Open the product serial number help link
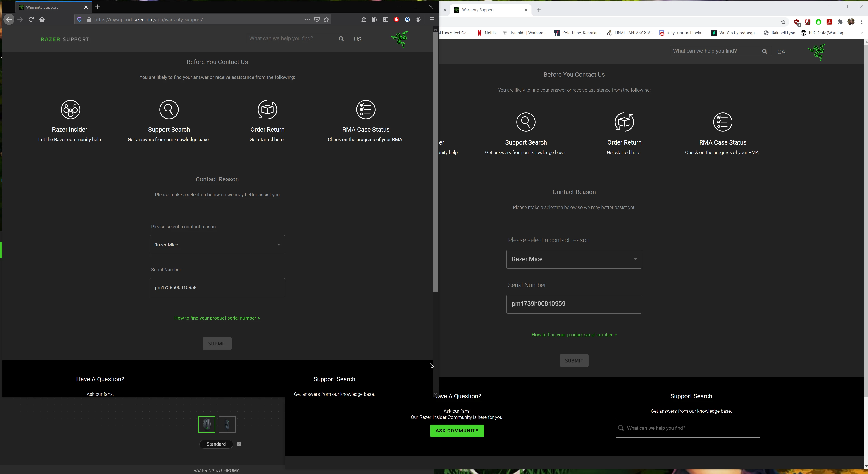868x474 pixels. tap(217, 318)
